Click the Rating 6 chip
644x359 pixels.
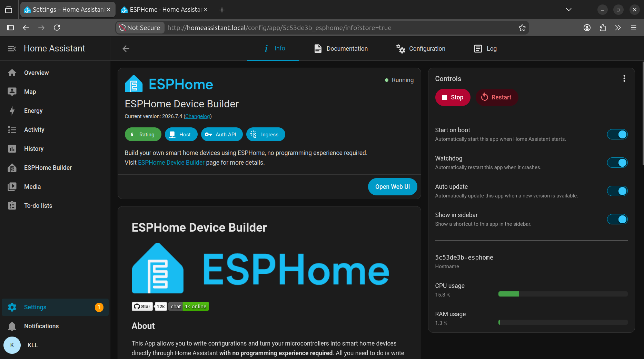tap(143, 134)
